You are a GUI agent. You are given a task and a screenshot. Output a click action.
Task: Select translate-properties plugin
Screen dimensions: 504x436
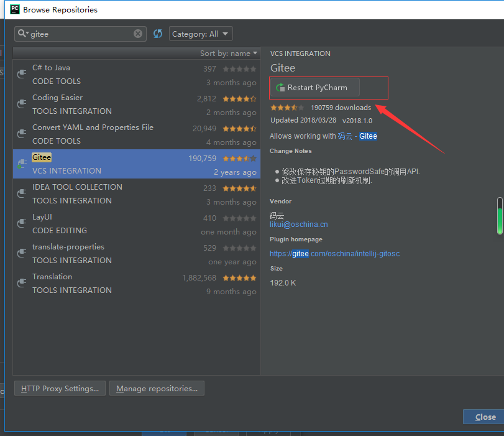137,254
